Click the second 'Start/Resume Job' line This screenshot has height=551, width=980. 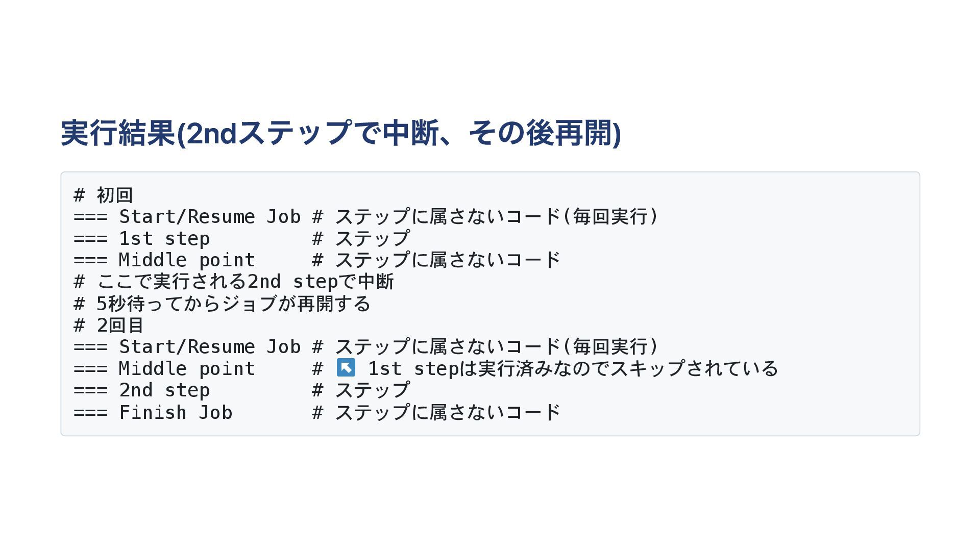click(x=187, y=347)
